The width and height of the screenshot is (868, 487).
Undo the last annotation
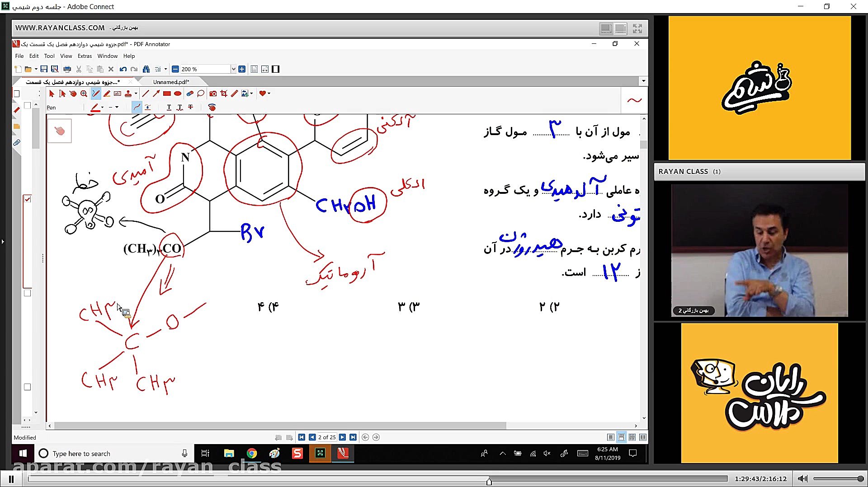(123, 69)
